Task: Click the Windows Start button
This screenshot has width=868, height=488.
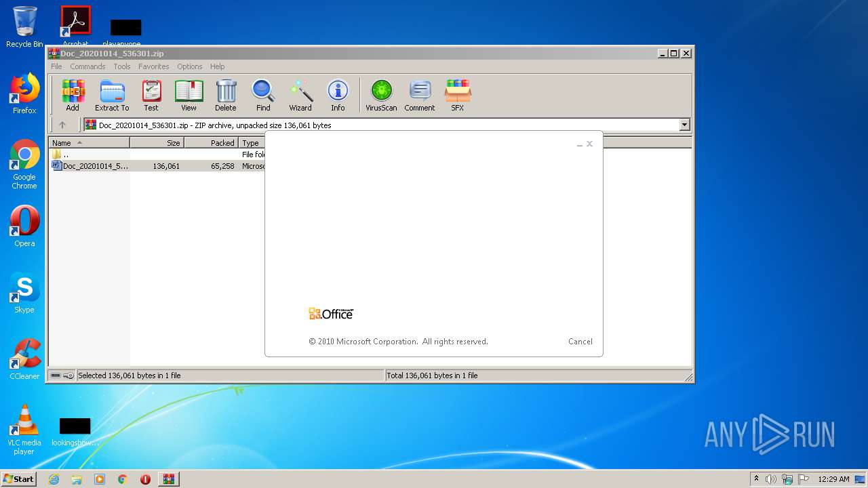Action: (x=18, y=479)
